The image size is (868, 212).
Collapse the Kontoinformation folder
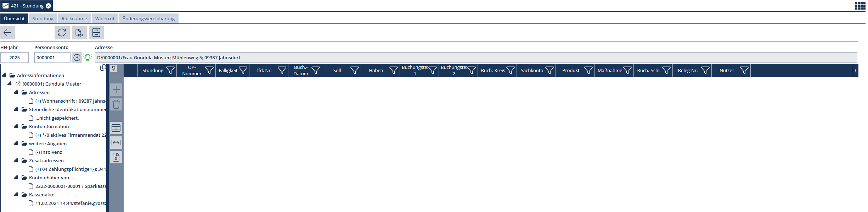pos(16,126)
